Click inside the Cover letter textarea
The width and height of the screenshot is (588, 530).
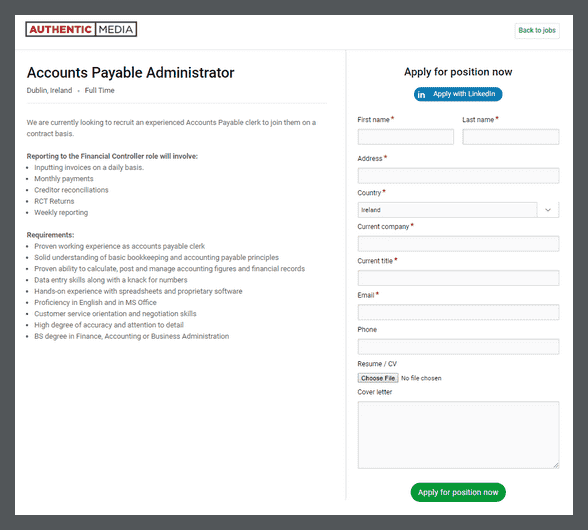pyautogui.click(x=458, y=435)
